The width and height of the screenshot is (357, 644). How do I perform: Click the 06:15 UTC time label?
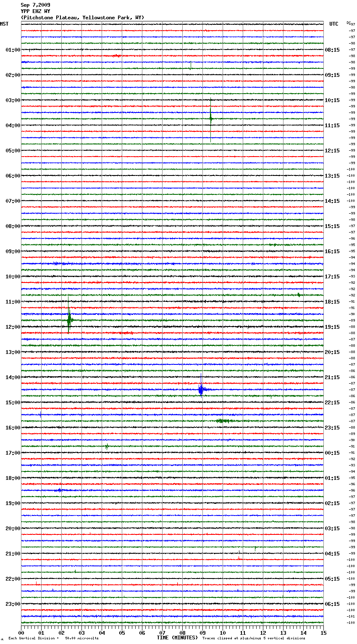tap(332, 604)
